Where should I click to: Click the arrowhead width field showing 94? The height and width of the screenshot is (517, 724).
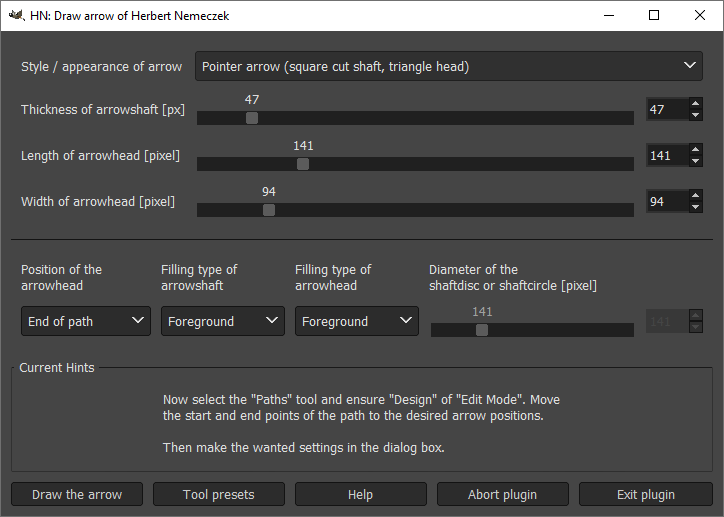667,201
